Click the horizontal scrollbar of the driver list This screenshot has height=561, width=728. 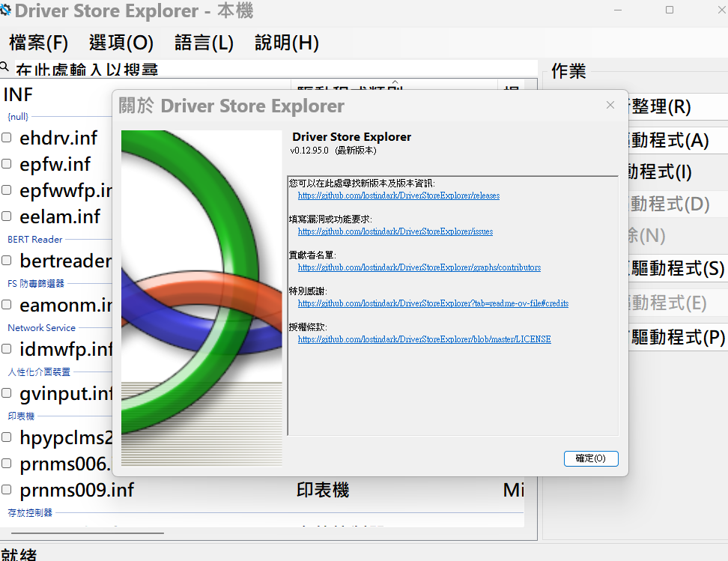(88, 533)
